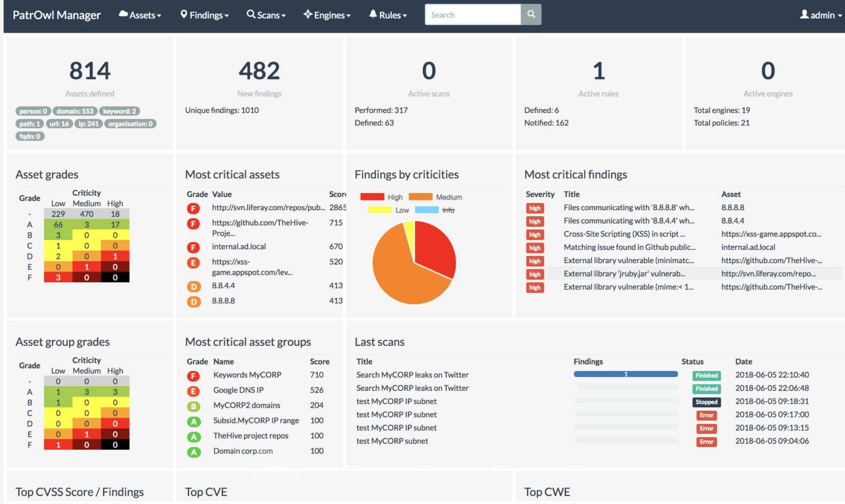Click the A grade badge for TheHive project repos
This screenshot has width=845, height=504.
pos(193,436)
